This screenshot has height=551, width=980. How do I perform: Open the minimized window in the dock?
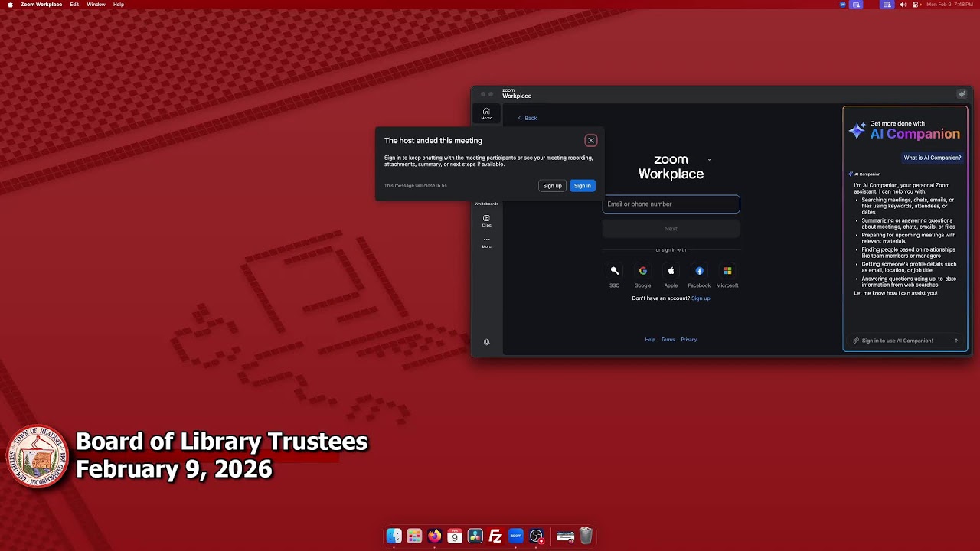565,536
